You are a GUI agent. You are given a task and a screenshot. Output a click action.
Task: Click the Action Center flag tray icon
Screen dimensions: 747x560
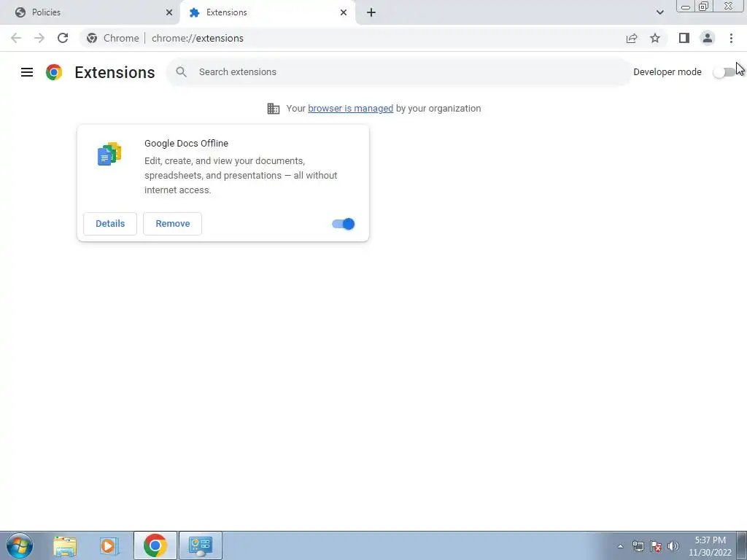pos(656,546)
